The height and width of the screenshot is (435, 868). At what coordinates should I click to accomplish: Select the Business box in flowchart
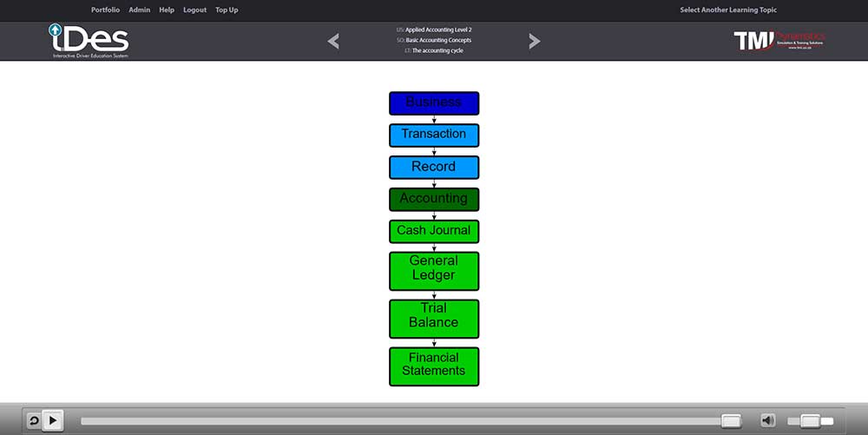pos(434,103)
